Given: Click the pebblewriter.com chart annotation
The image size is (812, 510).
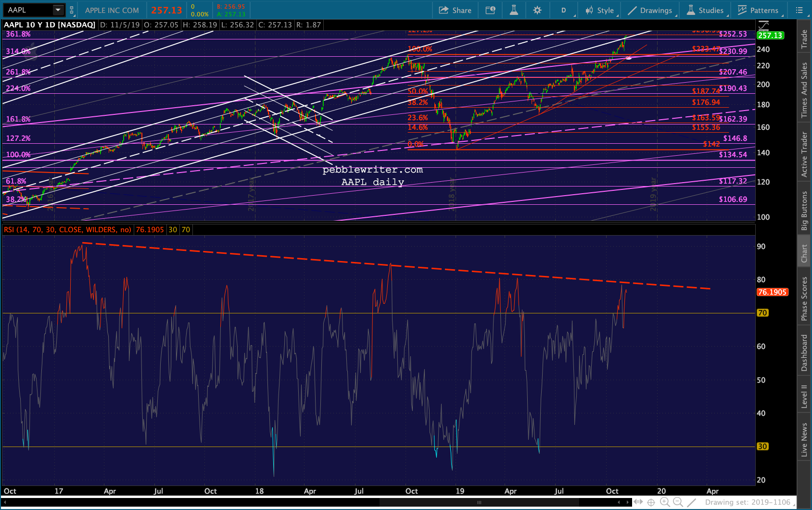Looking at the screenshot, I should pos(373,170).
